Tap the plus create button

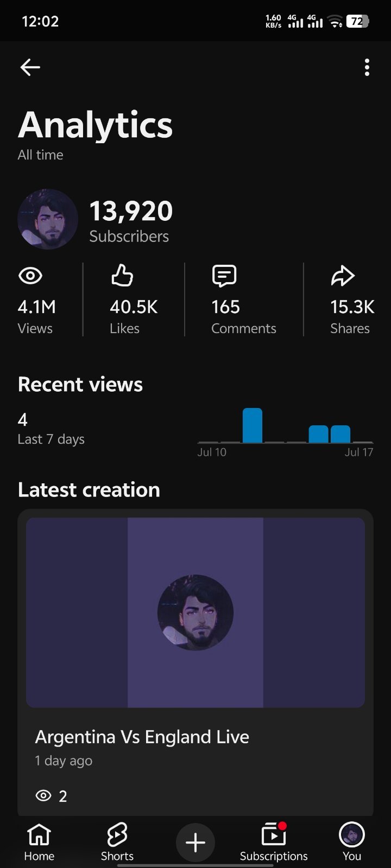click(195, 843)
